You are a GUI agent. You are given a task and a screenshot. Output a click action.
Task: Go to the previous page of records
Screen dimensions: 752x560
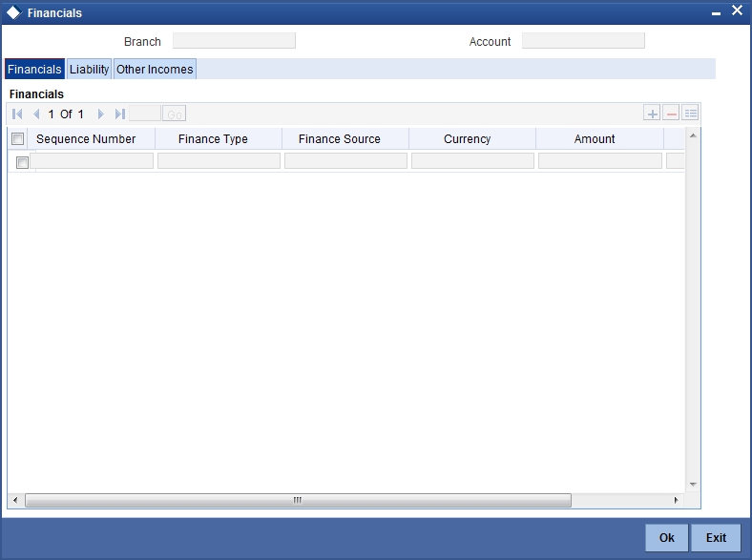click(x=36, y=114)
